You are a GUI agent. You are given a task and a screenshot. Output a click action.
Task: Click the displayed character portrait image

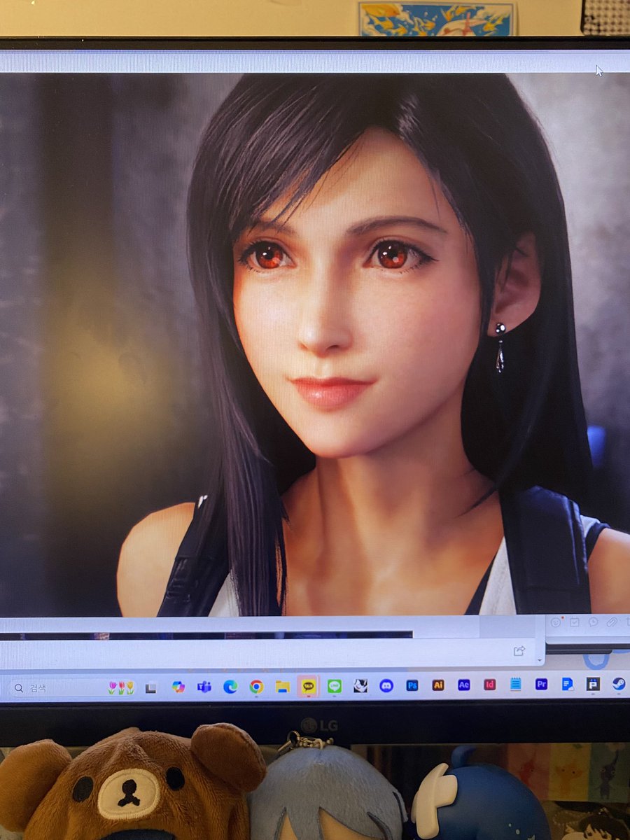315,344
